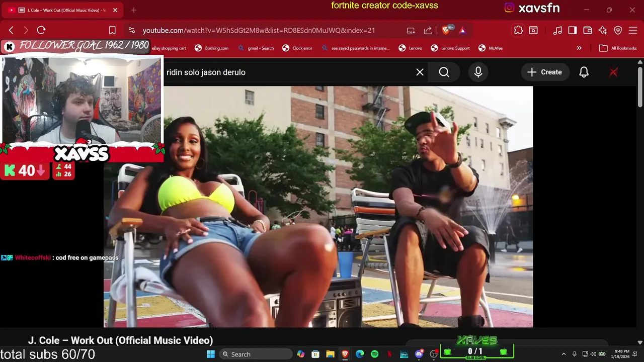Viewport: 644px width, 362px height.
Task: Toggle the browser sidebar panel icon
Action: (x=573, y=30)
